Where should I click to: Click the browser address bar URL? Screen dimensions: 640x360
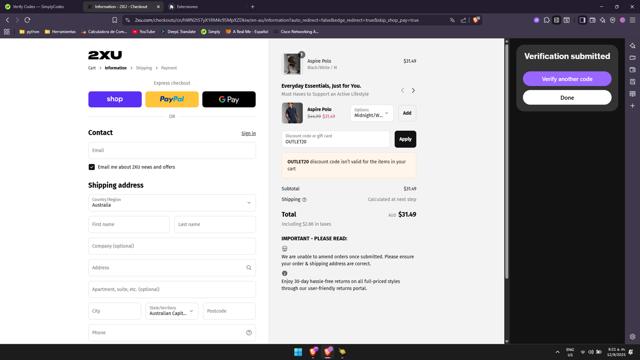pyautogui.click(x=276, y=20)
